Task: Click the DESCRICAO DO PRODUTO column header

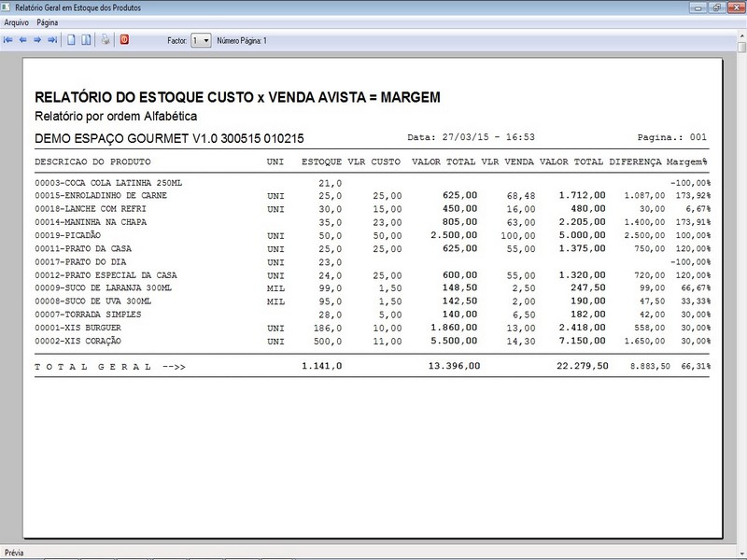Action: pyautogui.click(x=92, y=161)
